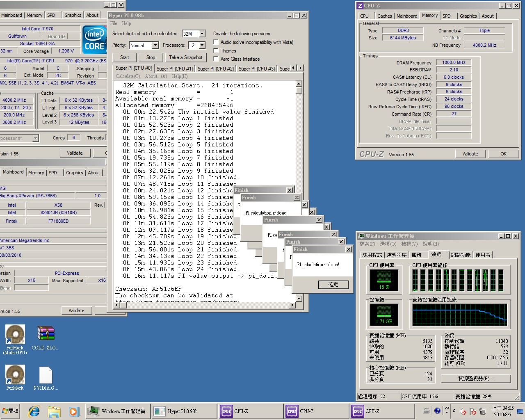The image size is (525, 420).
Task: Open the COLD_SLO... archive on the desktop
Action: pos(46,338)
